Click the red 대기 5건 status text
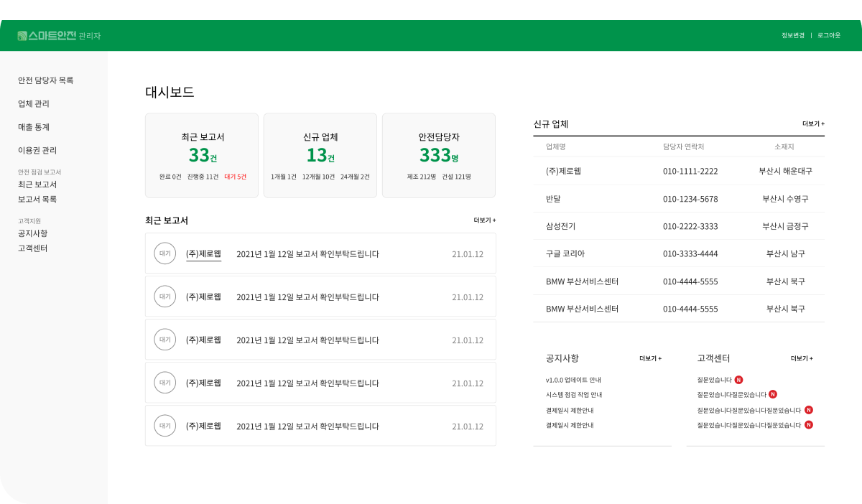This screenshot has width=862, height=504. (235, 177)
